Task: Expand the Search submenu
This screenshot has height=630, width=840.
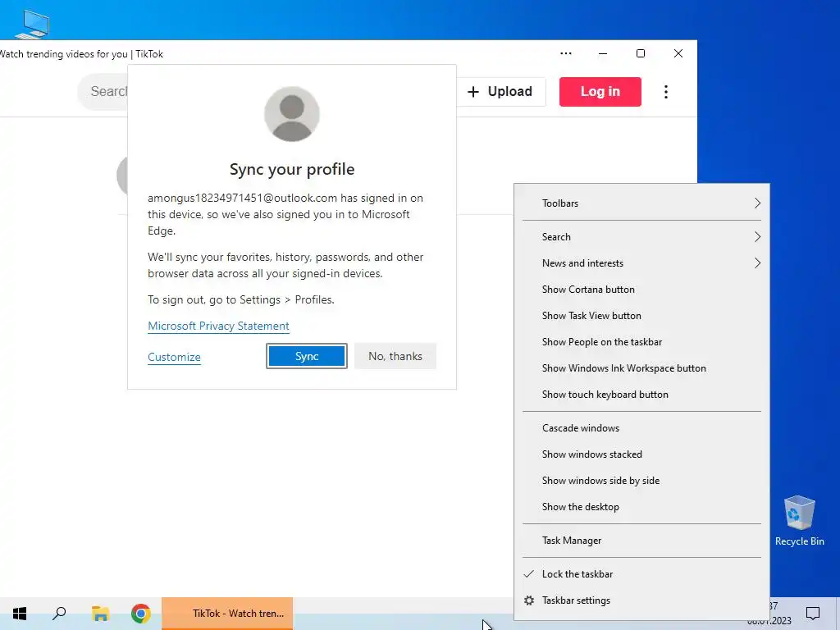Action: (x=641, y=237)
